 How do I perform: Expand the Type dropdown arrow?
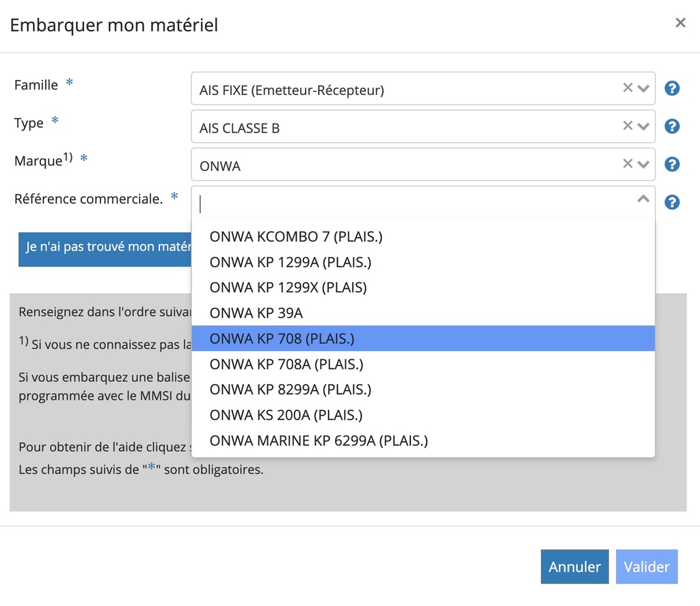pyautogui.click(x=643, y=126)
